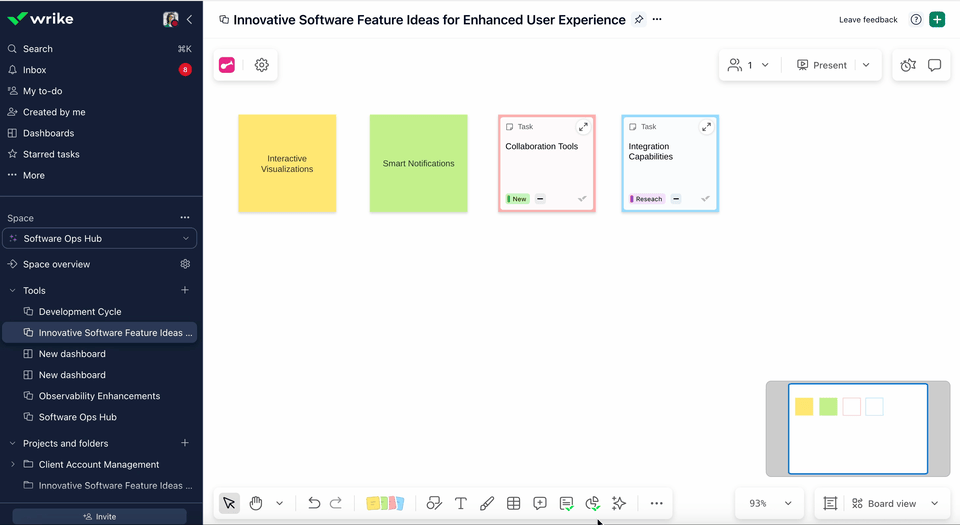Click the AI sparkle tool
This screenshot has width=960, height=525.
point(619,504)
